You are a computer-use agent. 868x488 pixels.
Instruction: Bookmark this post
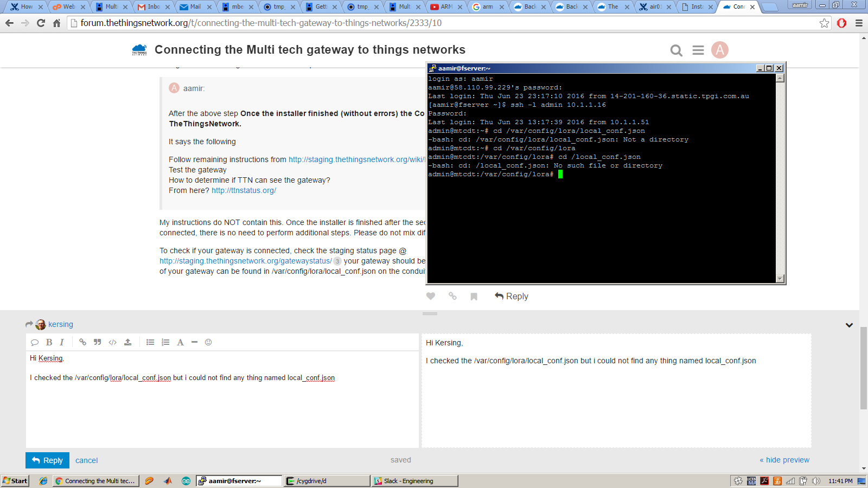pos(474,297)
